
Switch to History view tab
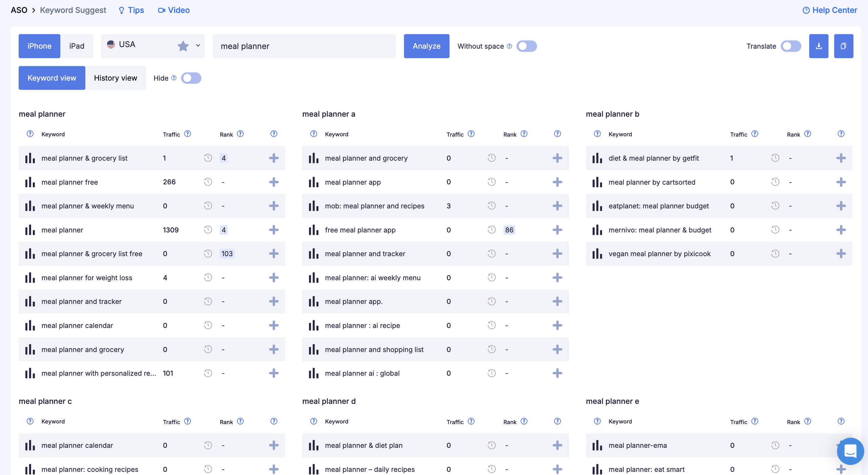[x=116, y=78]
